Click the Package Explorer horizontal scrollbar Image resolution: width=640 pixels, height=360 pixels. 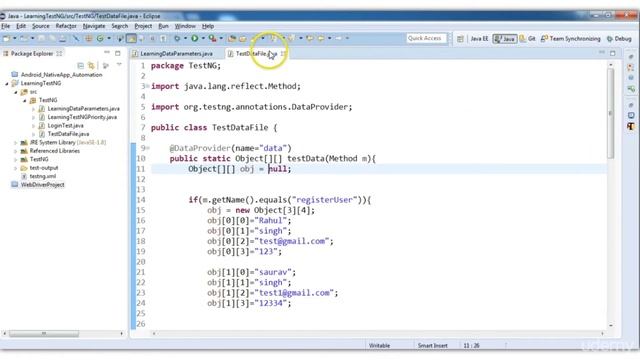tap(44, 334)
